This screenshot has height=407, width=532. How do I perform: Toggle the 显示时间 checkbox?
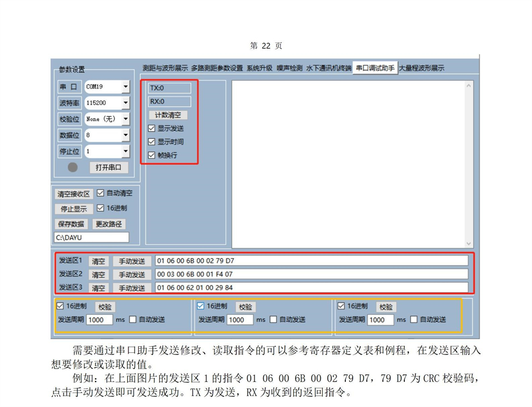pyautogui.click(x=152, y=142)
